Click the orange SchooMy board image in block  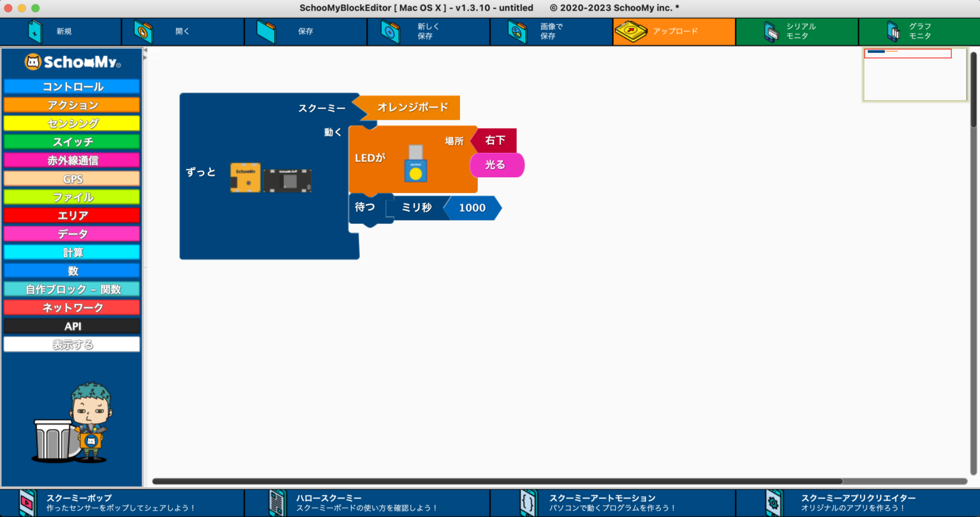coord(246,177)
